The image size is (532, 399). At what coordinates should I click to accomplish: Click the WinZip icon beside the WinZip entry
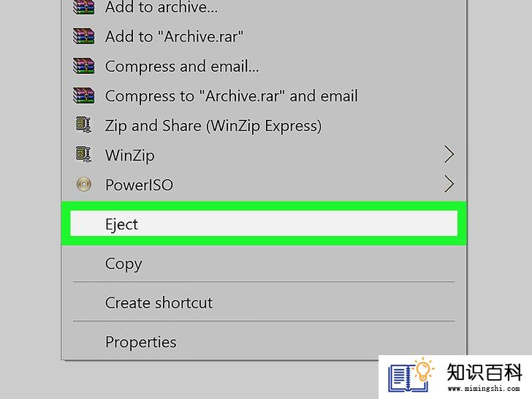coord(83,155)
